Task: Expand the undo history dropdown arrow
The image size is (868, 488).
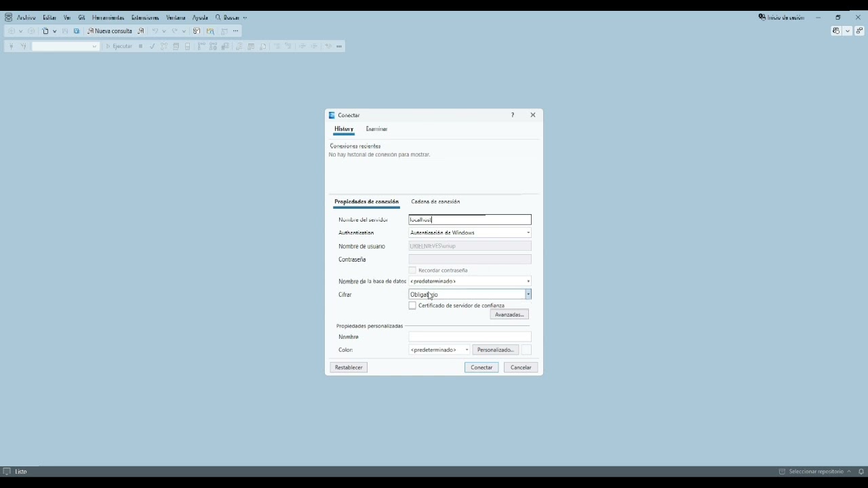Action: 164,31
